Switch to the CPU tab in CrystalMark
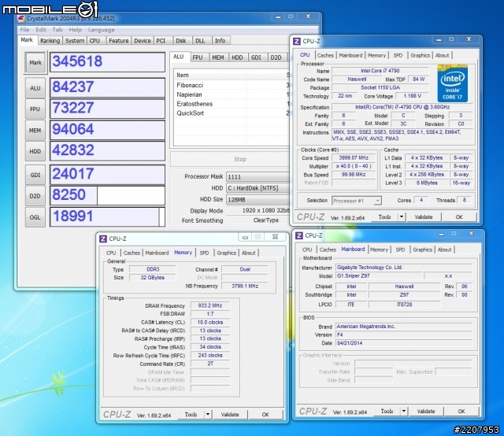Screen dimensions: 504x436 coord(94,41)
